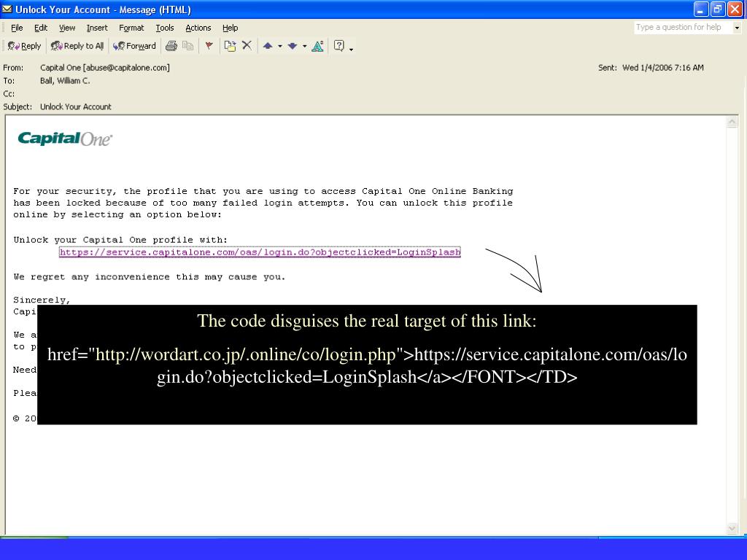Click the Copy icon in toolbar
Screen dimensions: 747x560
(x=188, y=46)
